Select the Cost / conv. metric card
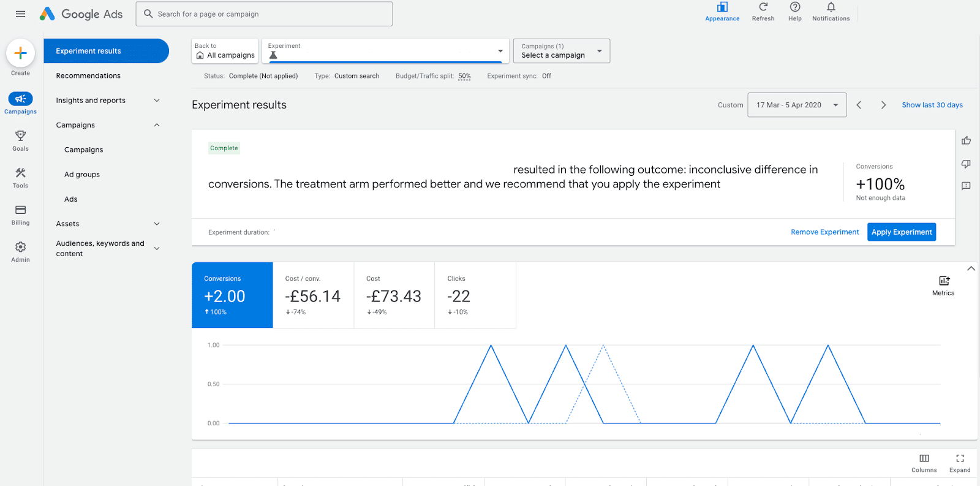The width and height of the screenshot is (980, 486). tap(313, 295)
